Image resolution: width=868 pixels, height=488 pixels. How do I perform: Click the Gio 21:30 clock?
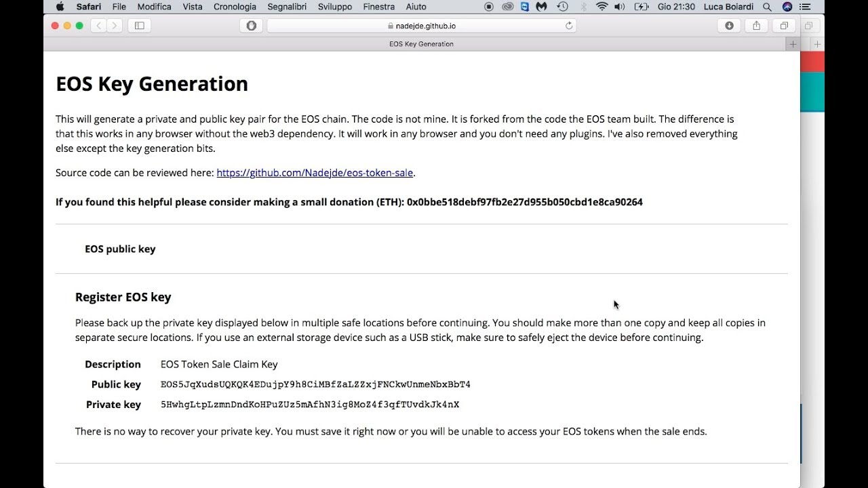pyautogui.click(x=676, y=7)
